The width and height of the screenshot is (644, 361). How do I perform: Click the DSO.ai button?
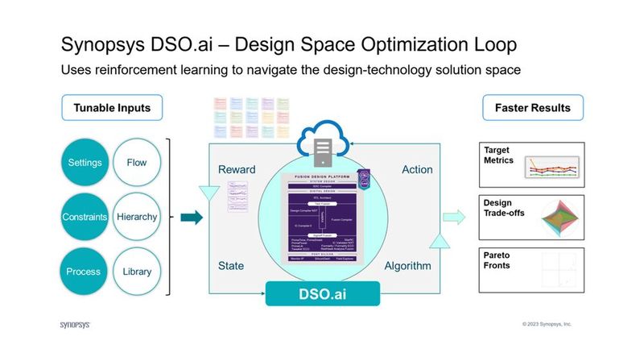point(323,293)
